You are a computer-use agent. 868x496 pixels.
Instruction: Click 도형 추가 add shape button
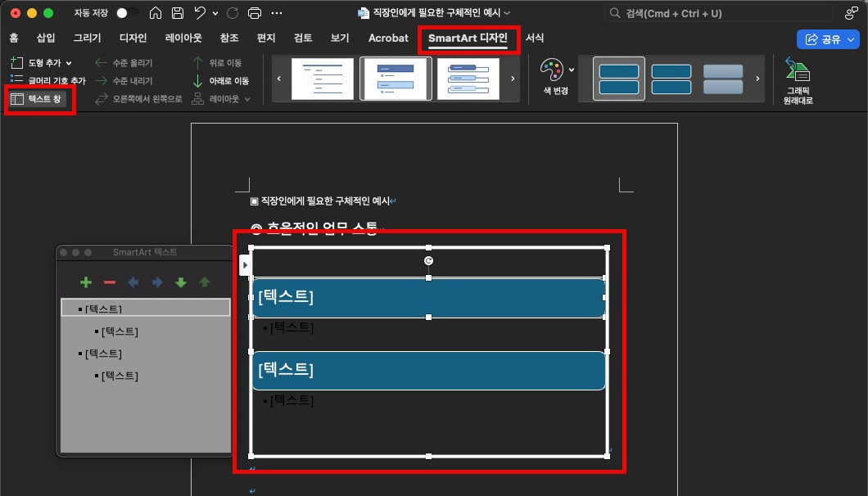click(x=36, y=62)
